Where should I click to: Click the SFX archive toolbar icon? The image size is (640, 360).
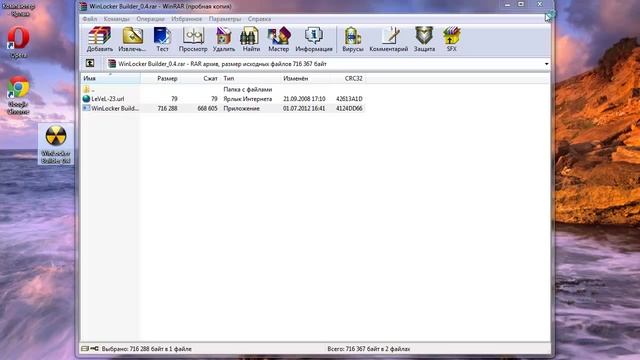(x=451, y=39)
